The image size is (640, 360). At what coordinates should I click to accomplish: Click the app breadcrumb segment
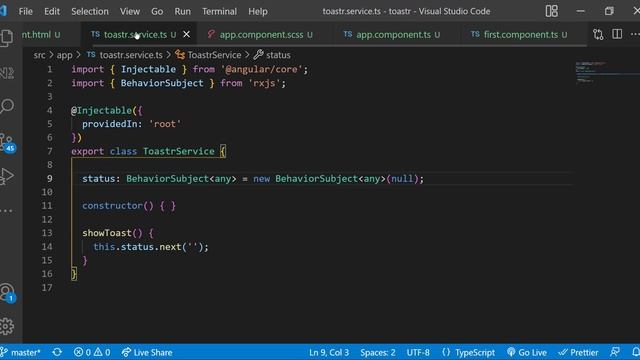click(64, 55)
